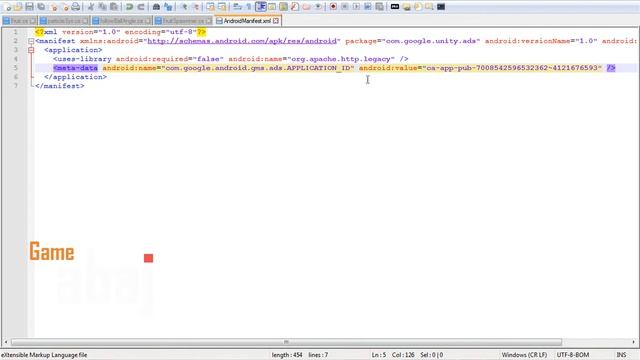The image size is (640, 360).
Task: Click the horizontal scrollbar thumb
Action: (287, 342)
